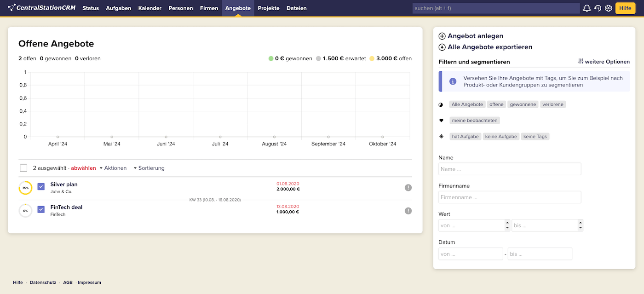
Task: Uncheck the FinTech deal checkbox
Action: point(41,209)
